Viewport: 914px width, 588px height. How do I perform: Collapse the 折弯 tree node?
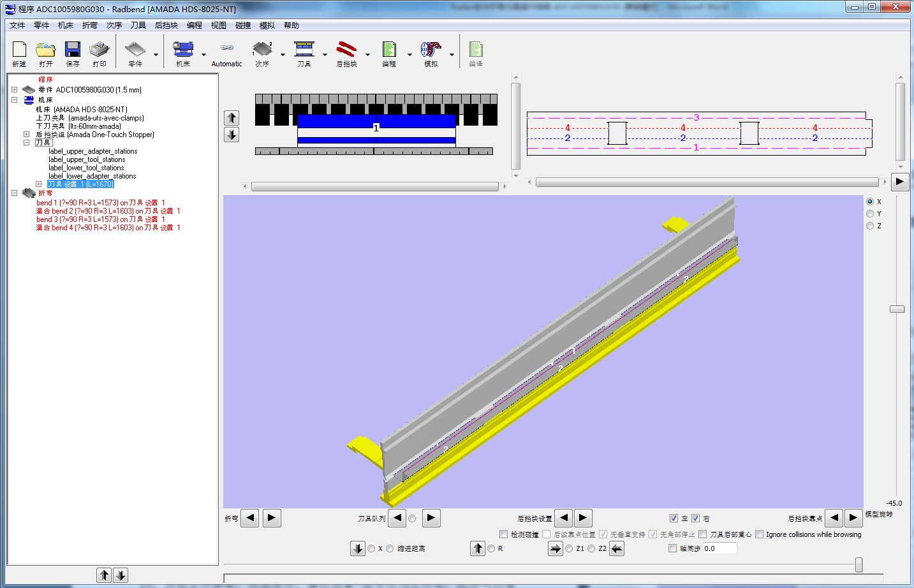14,193
